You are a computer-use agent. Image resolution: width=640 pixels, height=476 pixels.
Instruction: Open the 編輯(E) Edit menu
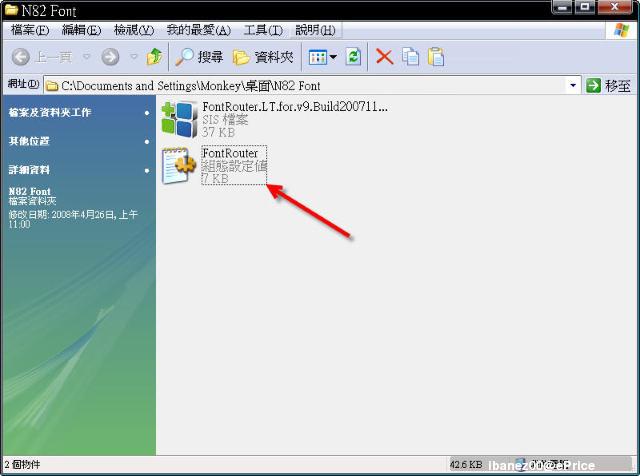point(81,30)
